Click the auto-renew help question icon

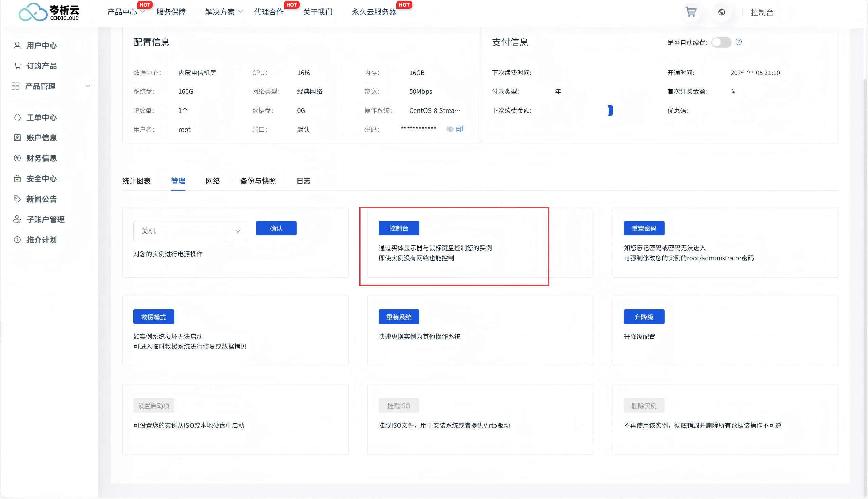[x=739, y=42]
